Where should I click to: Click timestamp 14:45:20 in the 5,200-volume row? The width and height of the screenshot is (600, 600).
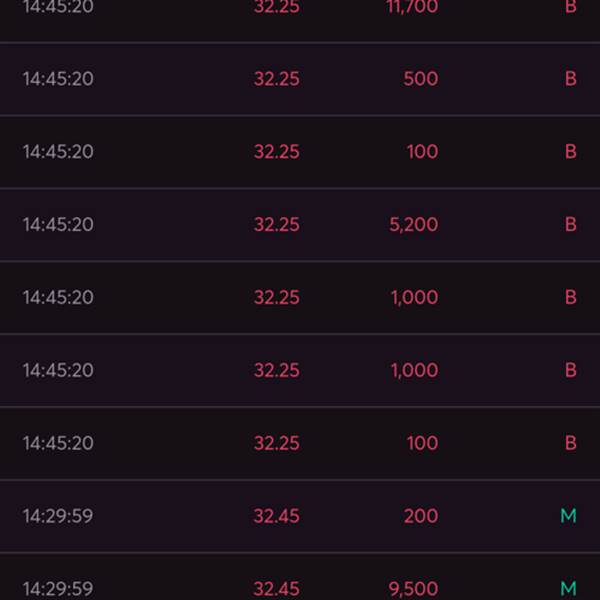pos(58,225)
